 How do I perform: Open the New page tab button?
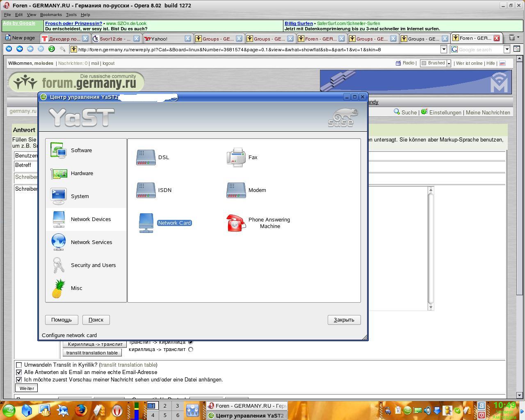[x=20, y=38]
